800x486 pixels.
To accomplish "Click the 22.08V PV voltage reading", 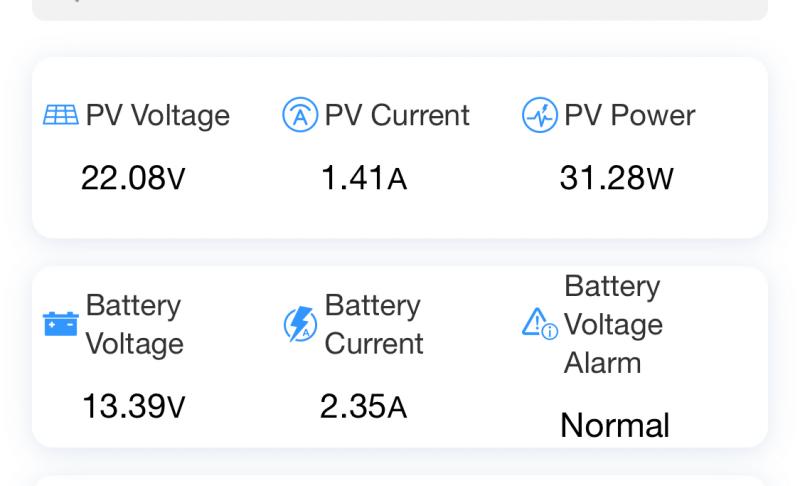I will click(133, 179).
